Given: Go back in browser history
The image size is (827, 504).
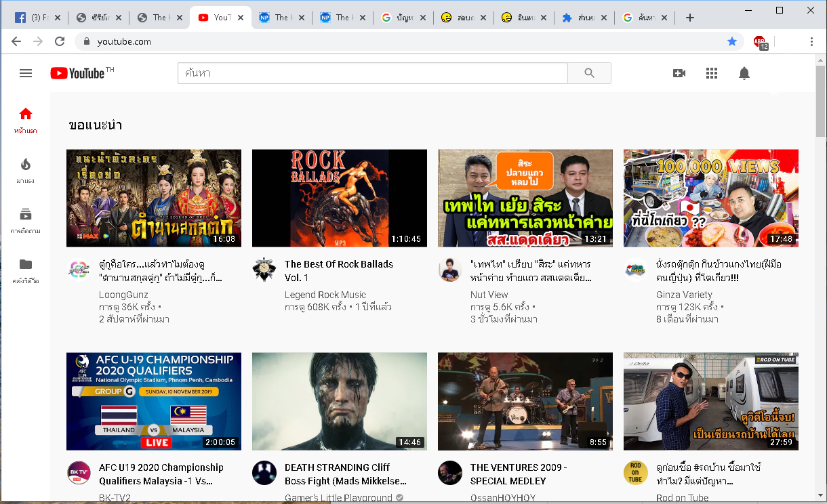Looking at the screenshot, I should (x=16, y=41).
